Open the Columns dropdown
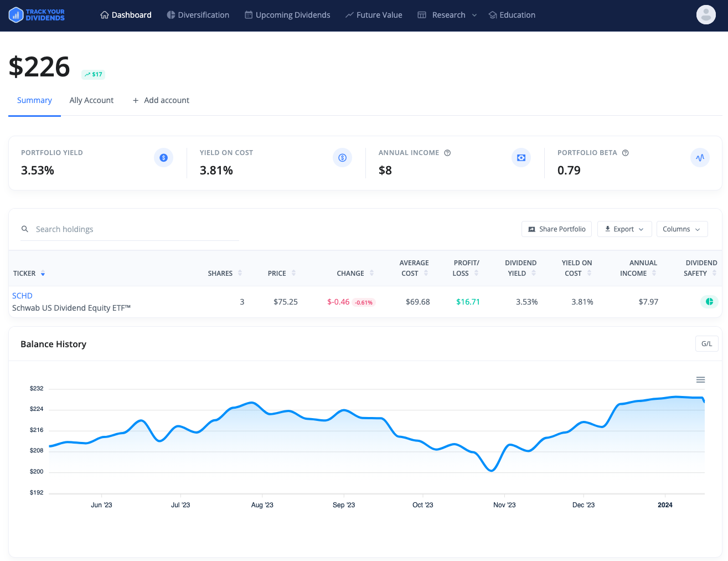This screenshot has width=728, height=561. tap(681, 229)
